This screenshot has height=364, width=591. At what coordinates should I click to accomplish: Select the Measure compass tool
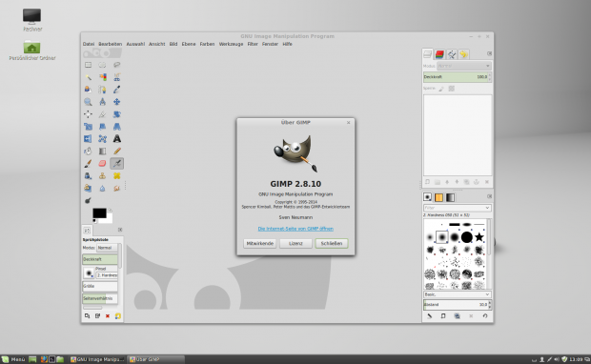click(x=102, y=102)
